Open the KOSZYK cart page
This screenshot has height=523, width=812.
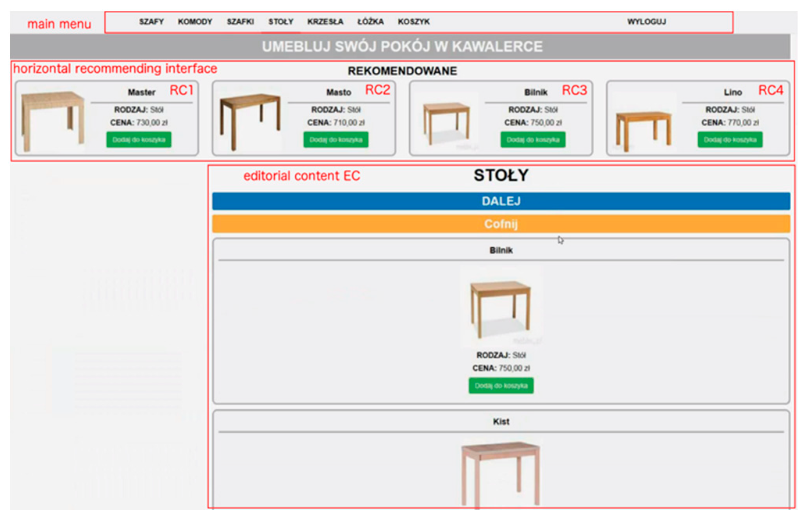tap(414, 22)
